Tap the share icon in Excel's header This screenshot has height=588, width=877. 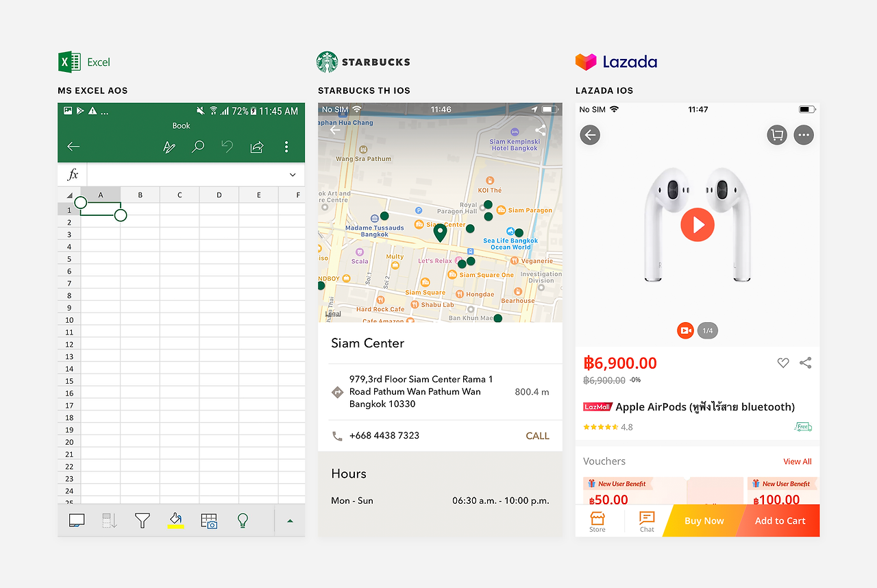coord(257,147)
